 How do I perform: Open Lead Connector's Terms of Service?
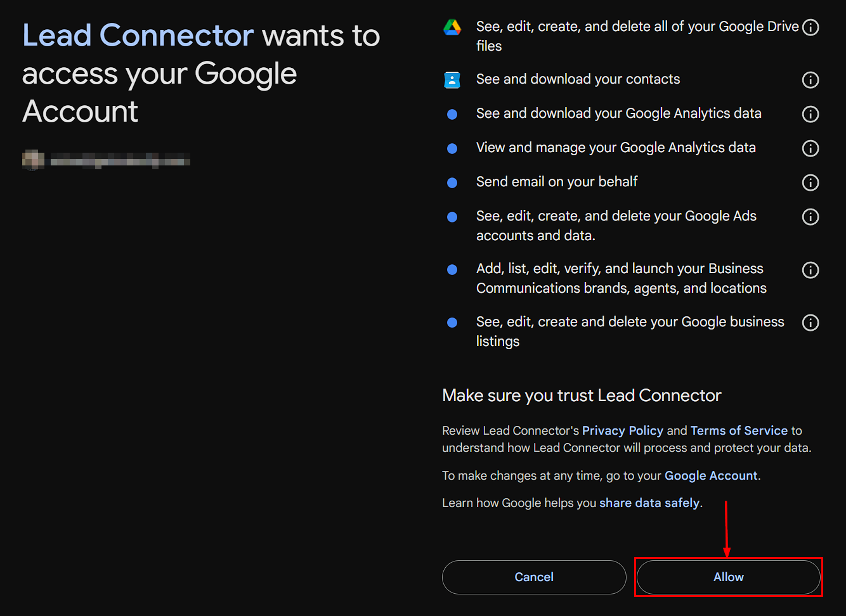[x=739, y=430]
